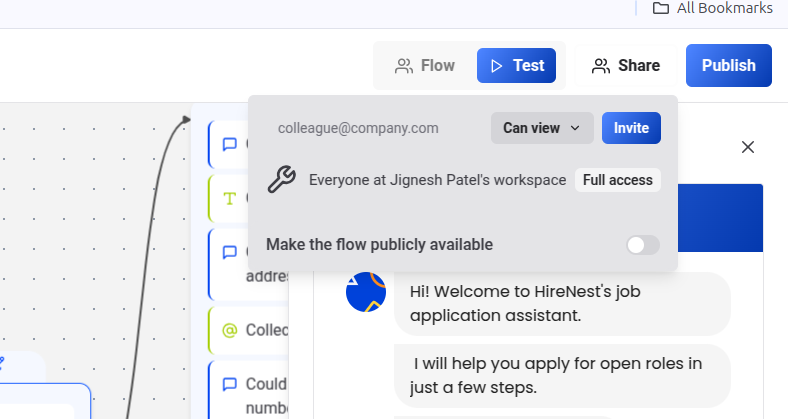Image resolution: width=788 pixels, height=419 pixels.
Task: Click the 'Could' message block bubble icon
Action: tap(229, 384)
